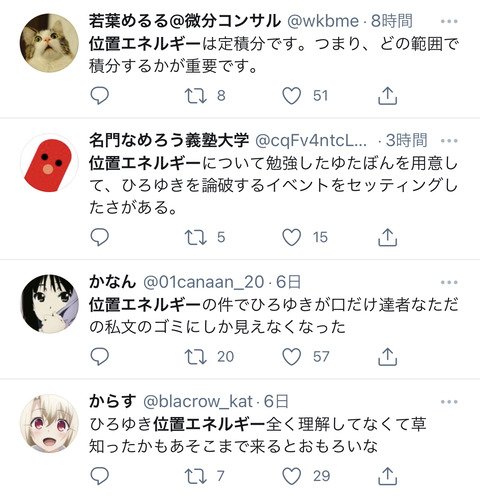Viewport: 480px width, 497px height.
Task: Share the @wkbme tweet
Action: 388,96
